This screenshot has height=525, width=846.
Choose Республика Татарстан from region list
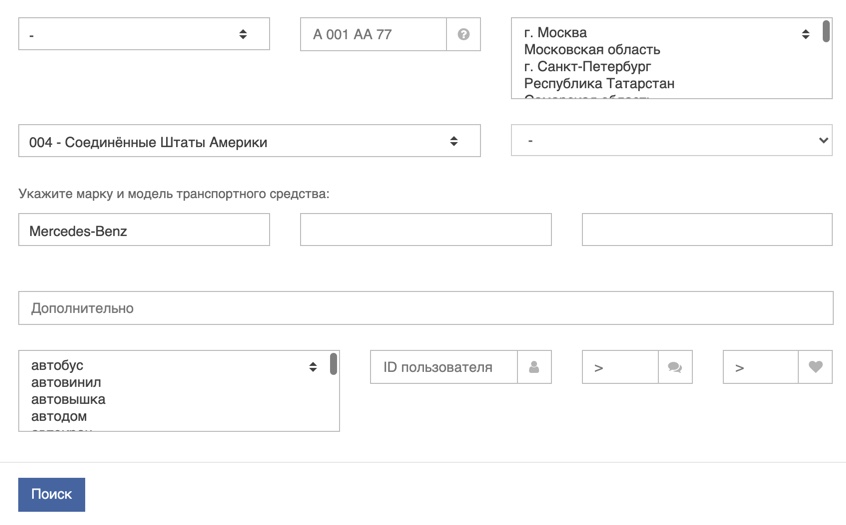coord(599,83)
